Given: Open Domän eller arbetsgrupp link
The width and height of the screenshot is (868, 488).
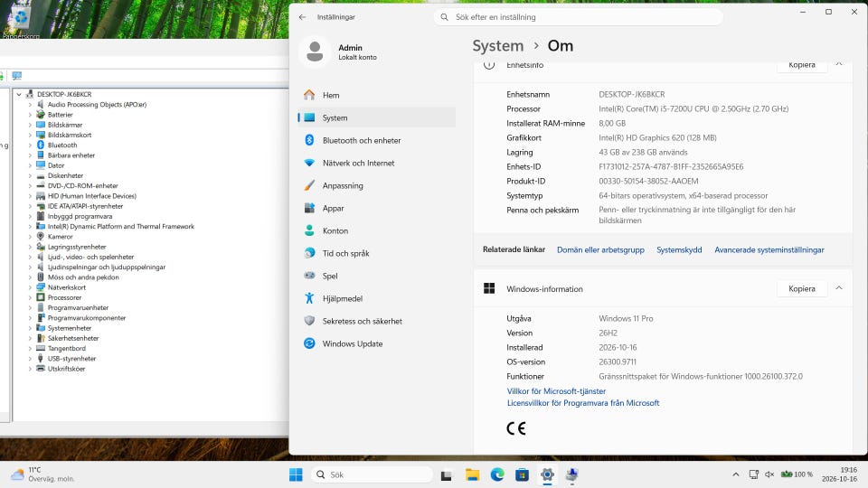Looking at the screenshot, I should (x=600, y=250).
